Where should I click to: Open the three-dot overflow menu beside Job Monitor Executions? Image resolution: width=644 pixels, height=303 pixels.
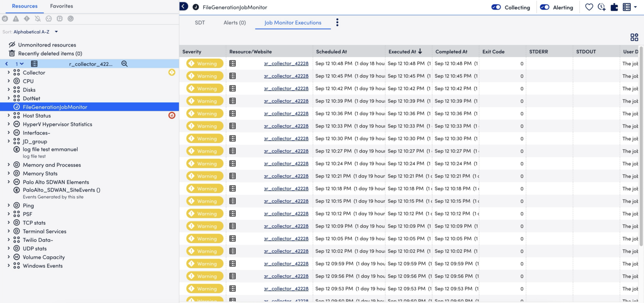point(337,23)
